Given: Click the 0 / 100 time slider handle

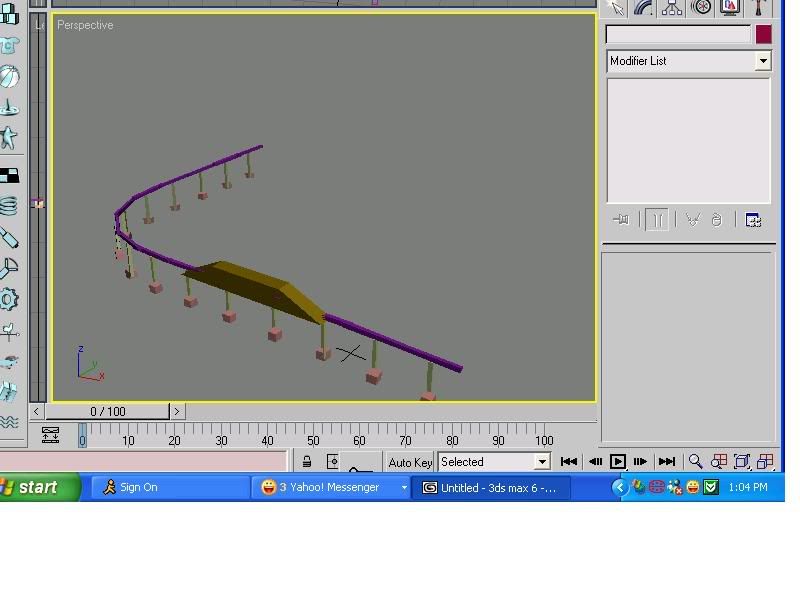Looking at the screenshot, I should tap(107, 411).
